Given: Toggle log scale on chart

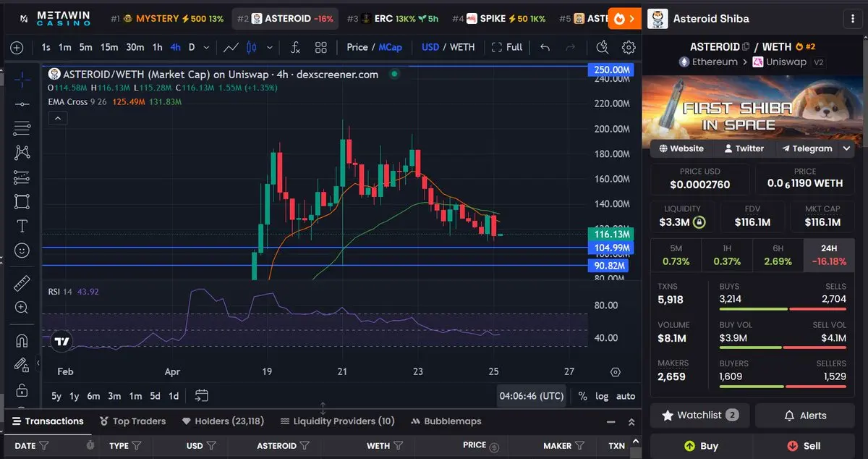Looking at the screenshot, I should click(x=602, y=396).
